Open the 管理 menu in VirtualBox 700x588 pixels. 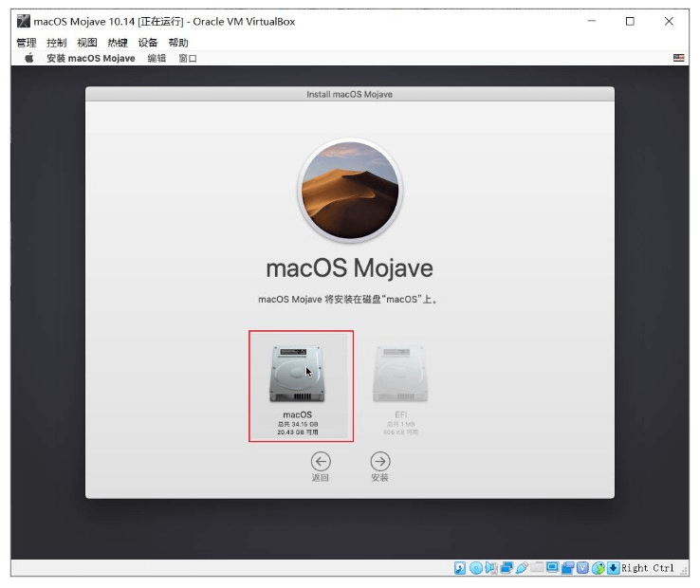pyautogui.click(x=26, y=43)
